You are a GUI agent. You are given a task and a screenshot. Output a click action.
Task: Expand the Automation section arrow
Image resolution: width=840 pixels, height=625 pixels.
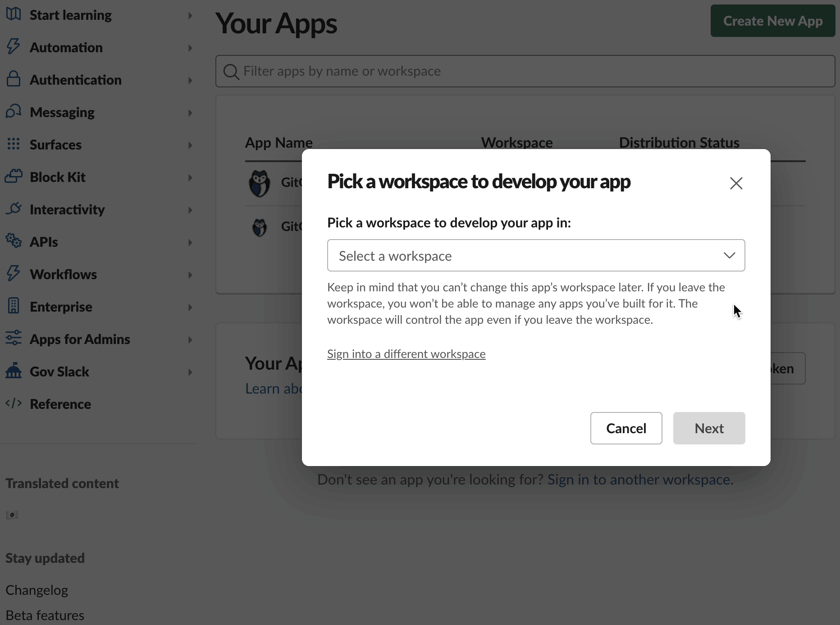coord(190,48)
